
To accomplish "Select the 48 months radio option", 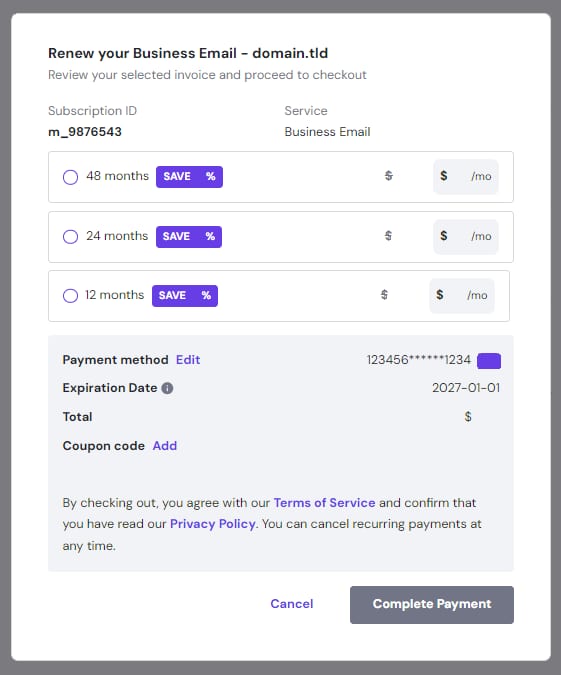I will pyautogui.click(x=71, y=177).
